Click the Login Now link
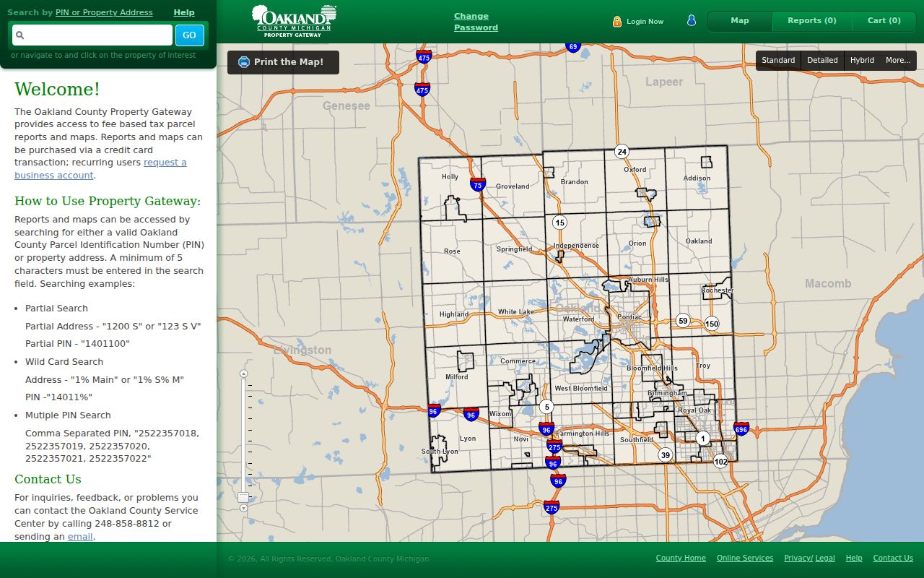Image resolution: width=924 pixels, height=578 pixels. tap(645, 22)
